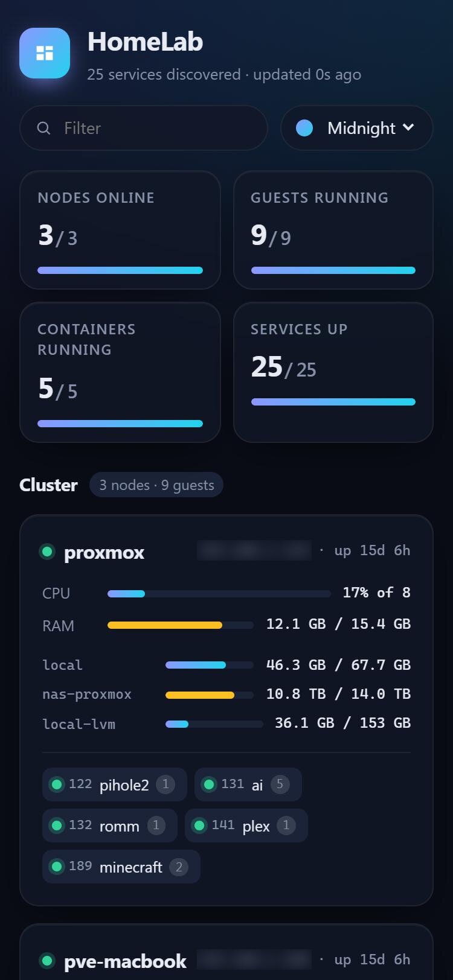Viewport: 453px width, 980px height.
Task: Open the 132 romm guest chip
Action: [110, 826]
